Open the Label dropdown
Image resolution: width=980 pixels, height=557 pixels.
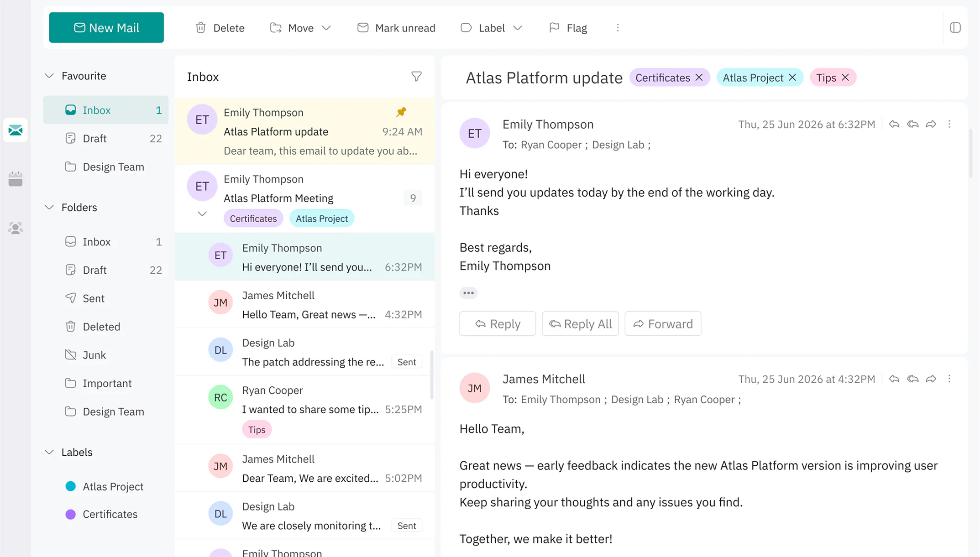point(491,28)
